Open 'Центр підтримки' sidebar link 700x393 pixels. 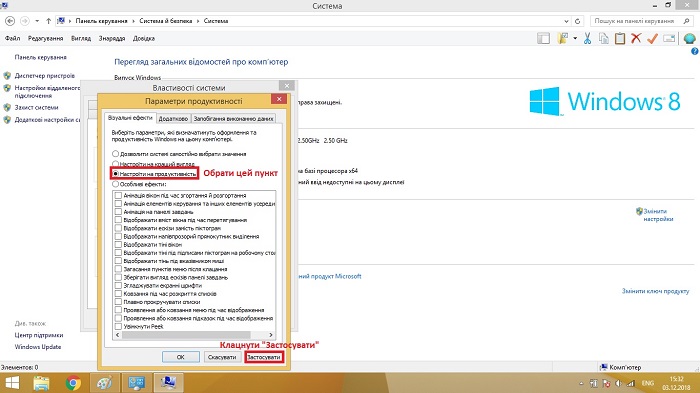click(39, 335)
